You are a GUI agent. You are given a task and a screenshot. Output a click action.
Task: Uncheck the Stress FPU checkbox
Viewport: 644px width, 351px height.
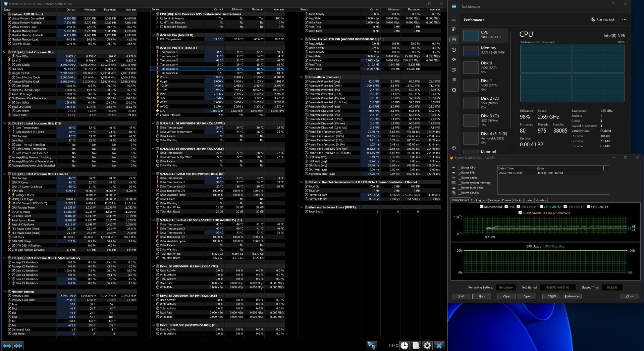460,173
